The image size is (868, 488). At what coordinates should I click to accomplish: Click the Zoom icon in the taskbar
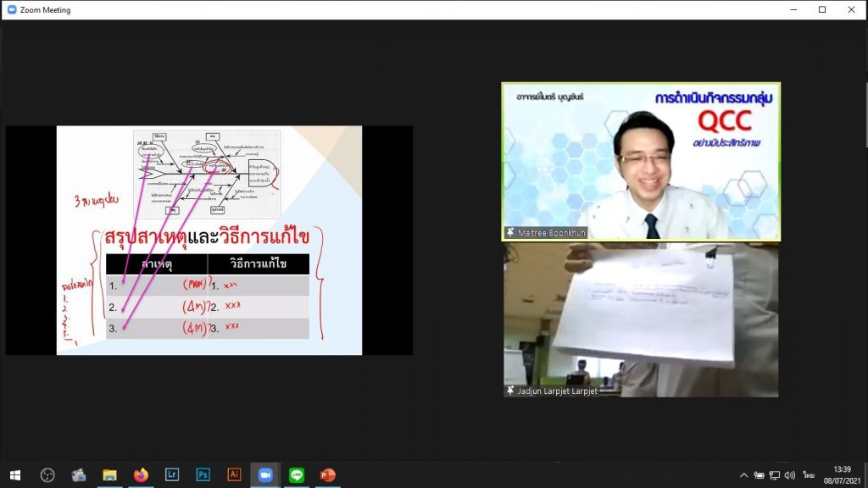click(264, 475)
